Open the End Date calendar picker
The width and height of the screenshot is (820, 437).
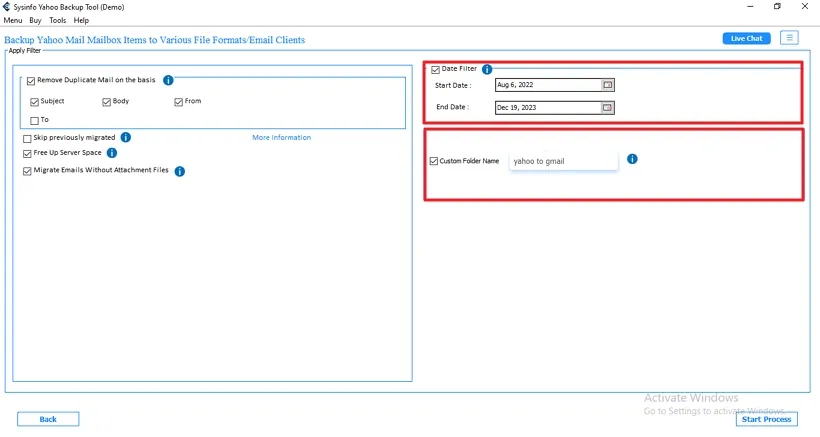(607, 108)
